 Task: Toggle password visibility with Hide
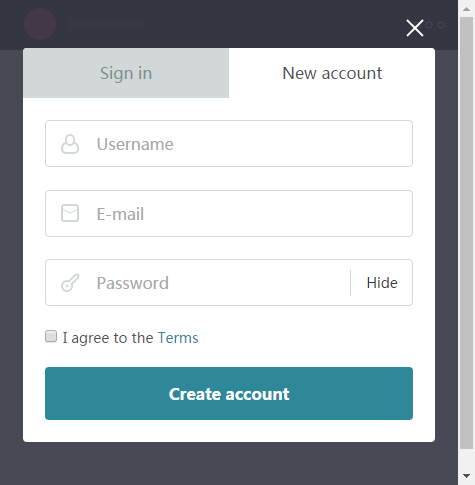tap(382, 283)
